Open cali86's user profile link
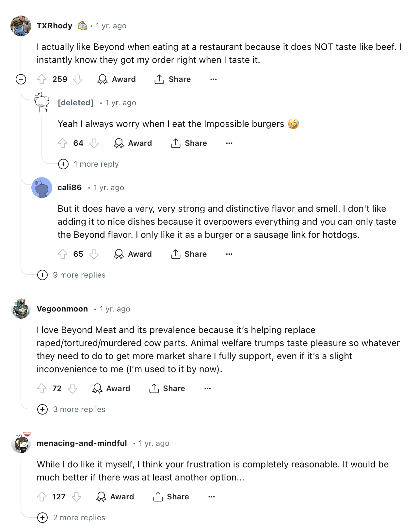The width and height of the screenshot is (416, 532). [70, 188]
